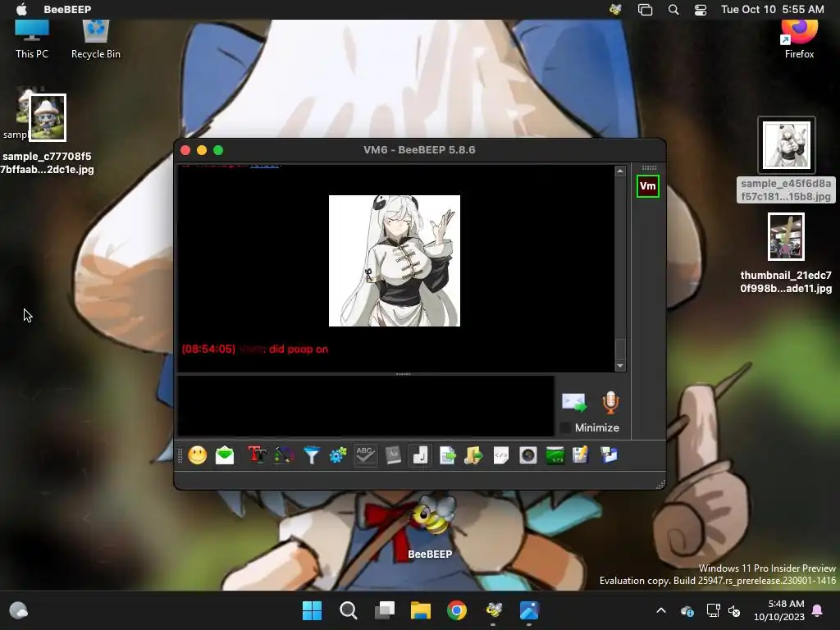The width and height of the screenshot is (840, 630).
Task: Select the Recycle Bin desktop icon
Action: pyautogui.click(x=96, y=39)
